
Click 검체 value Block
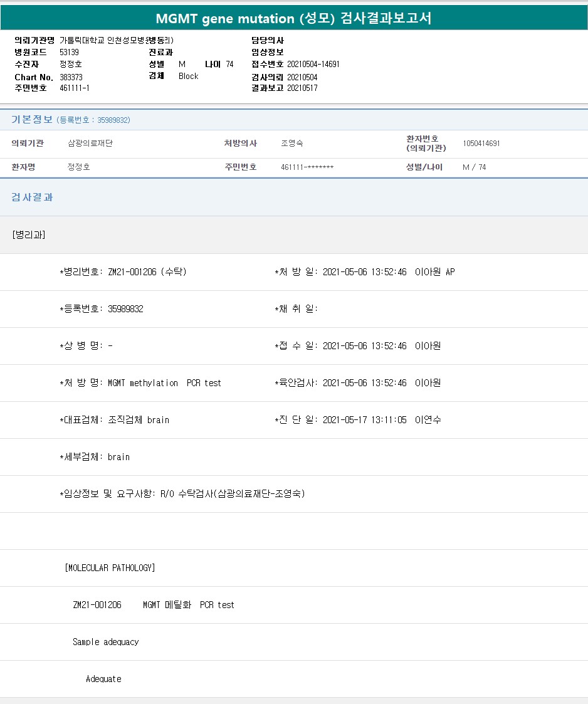click(x=188, y=76)
